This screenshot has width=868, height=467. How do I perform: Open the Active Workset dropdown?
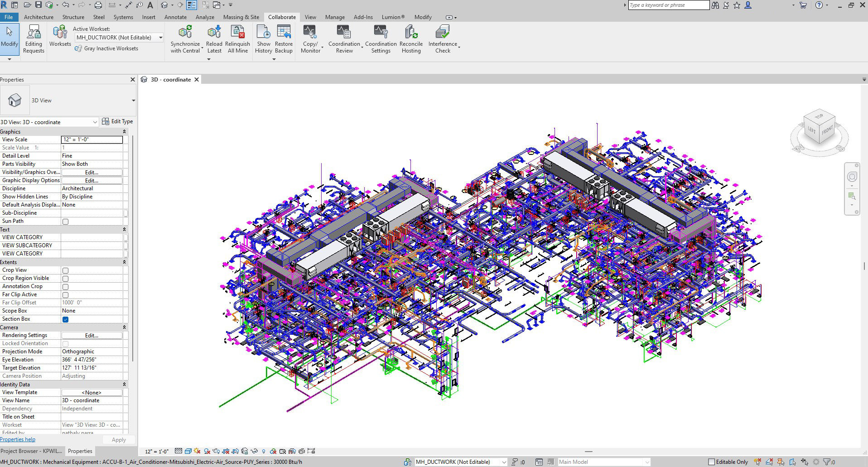(160, 38)
